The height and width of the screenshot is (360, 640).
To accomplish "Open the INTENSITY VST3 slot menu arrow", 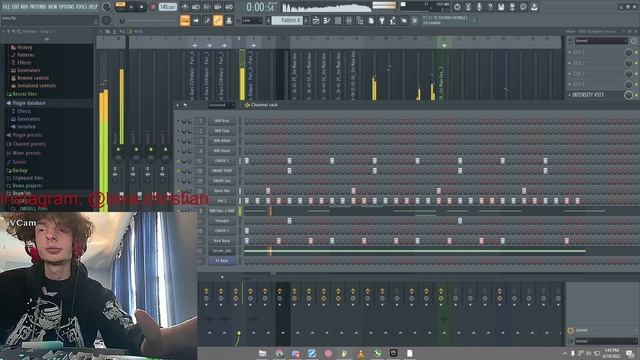I will (x=570, y=95).
